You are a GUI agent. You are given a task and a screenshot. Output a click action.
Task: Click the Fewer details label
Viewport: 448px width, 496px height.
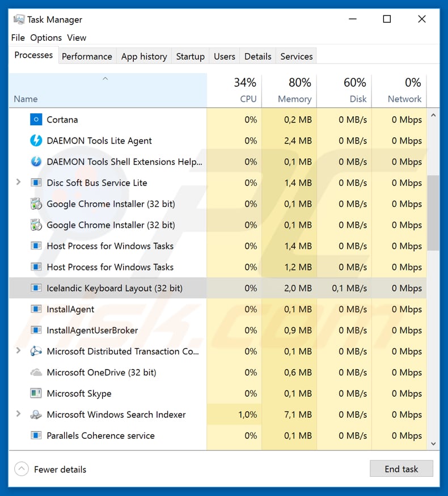pos(60,469)
